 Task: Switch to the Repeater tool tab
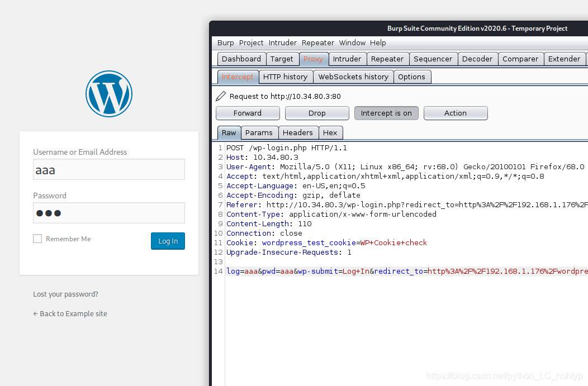387,59
